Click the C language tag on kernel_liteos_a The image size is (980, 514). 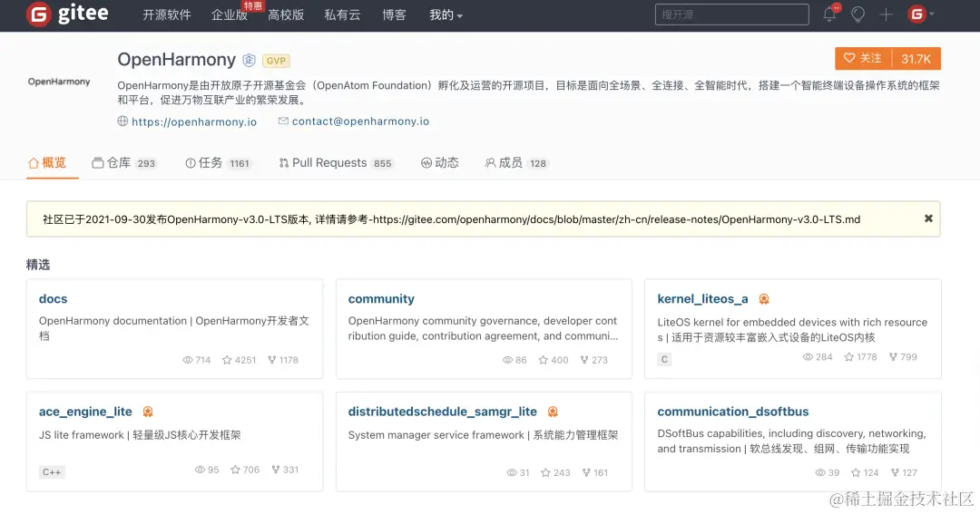pyautogui.click(x=664, y=359)
